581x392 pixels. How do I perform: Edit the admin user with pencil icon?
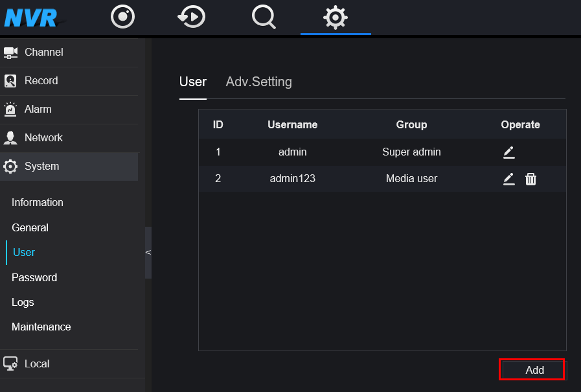tap(509, 152)
